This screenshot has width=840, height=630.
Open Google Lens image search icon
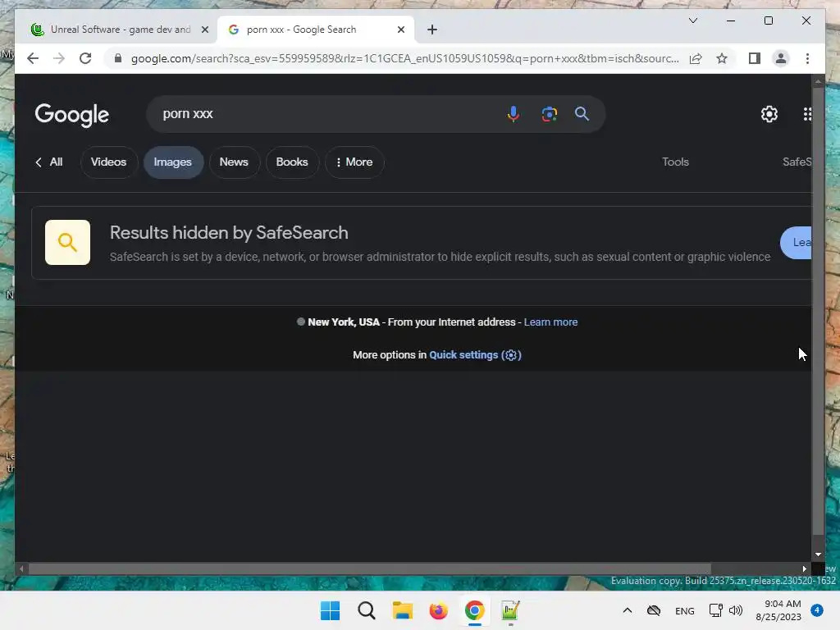[x=549, y=113]
